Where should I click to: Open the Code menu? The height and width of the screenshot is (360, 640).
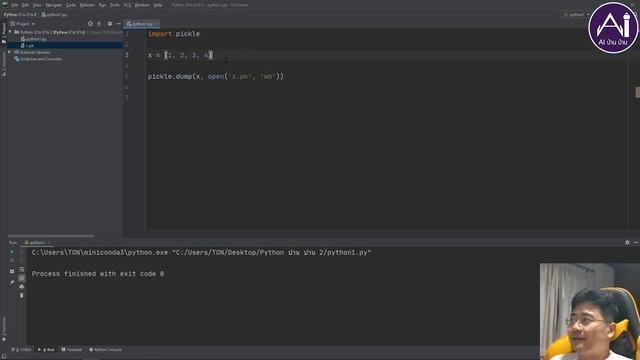pos(71,5)
